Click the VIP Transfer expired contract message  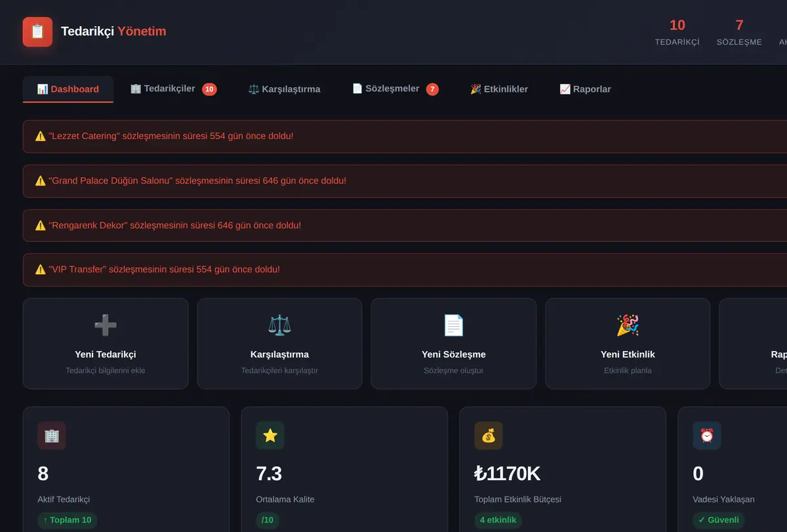point(165,270)
